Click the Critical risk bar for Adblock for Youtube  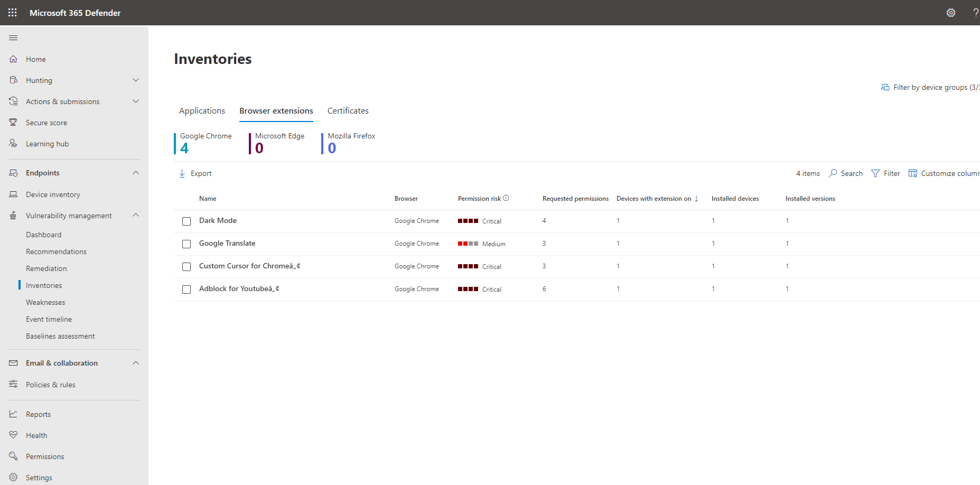[468, 289]
